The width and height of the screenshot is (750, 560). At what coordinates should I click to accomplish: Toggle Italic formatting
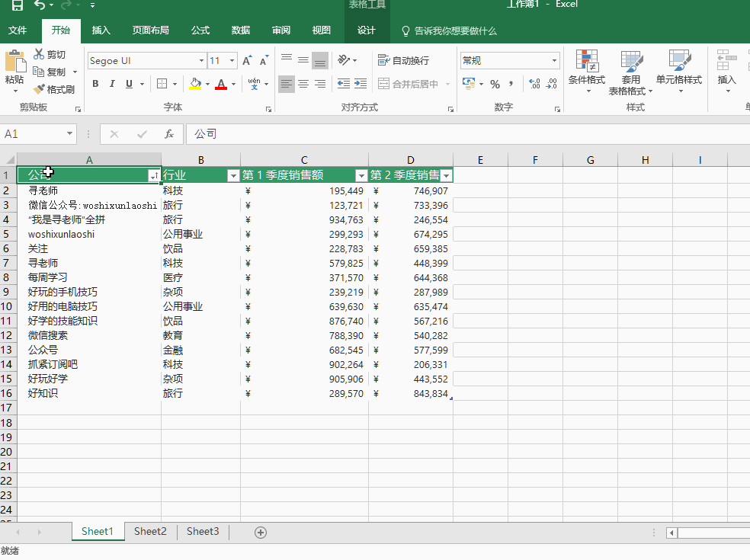(x=112, y=84)
